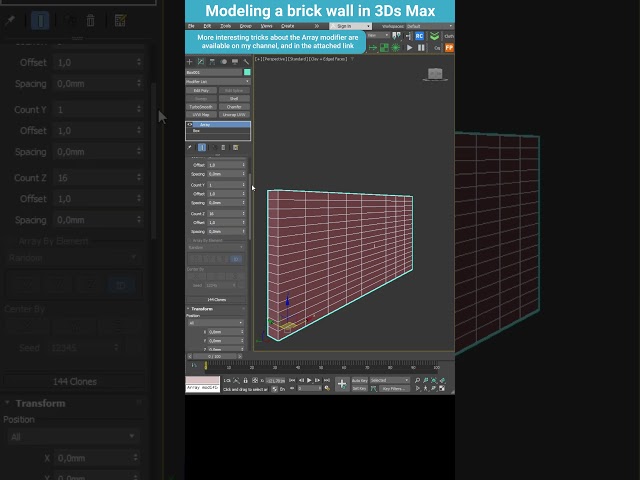Click the zoom magnifier navigation icon
Image resolution: width=640 pixels, height=480 pixels.
click(417, 380)
